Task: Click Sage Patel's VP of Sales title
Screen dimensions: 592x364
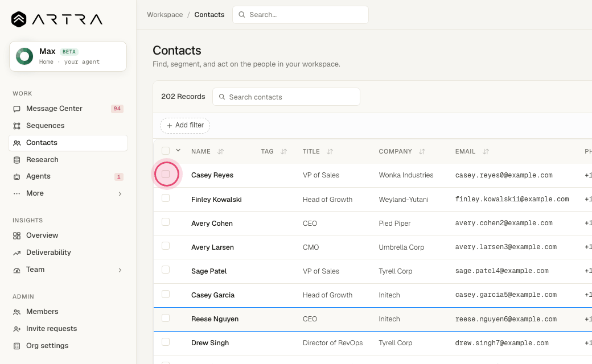Action: [321, 271]
